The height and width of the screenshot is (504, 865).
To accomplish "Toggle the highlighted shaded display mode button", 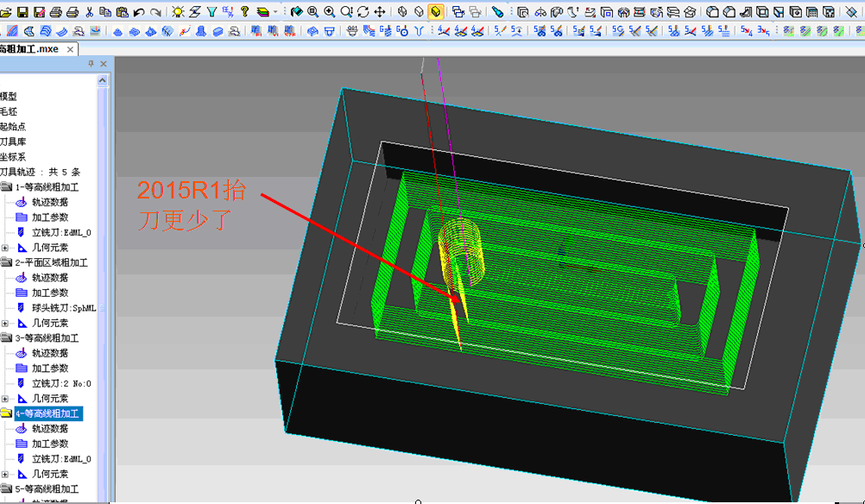I will click(x=436, y=12).
